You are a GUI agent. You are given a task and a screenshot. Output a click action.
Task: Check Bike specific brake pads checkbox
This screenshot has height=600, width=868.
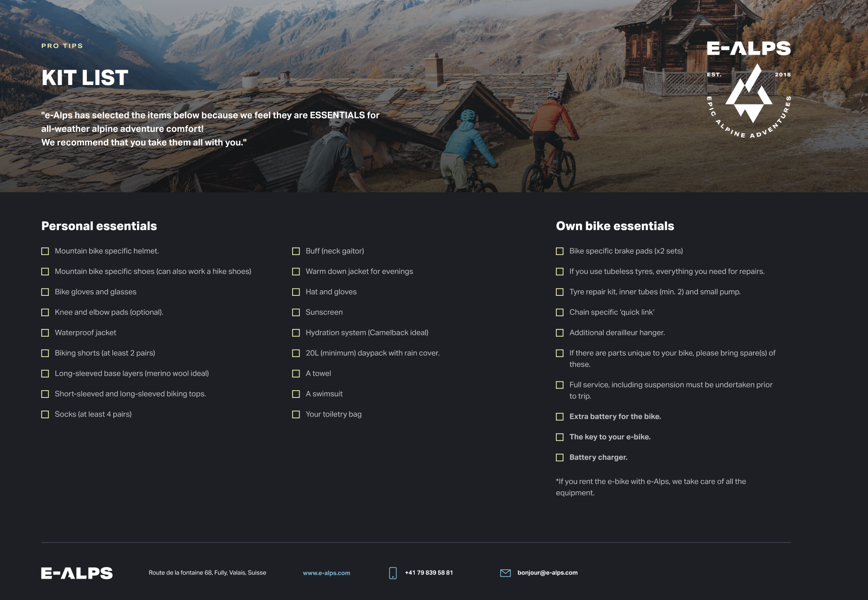pos(560,251)
